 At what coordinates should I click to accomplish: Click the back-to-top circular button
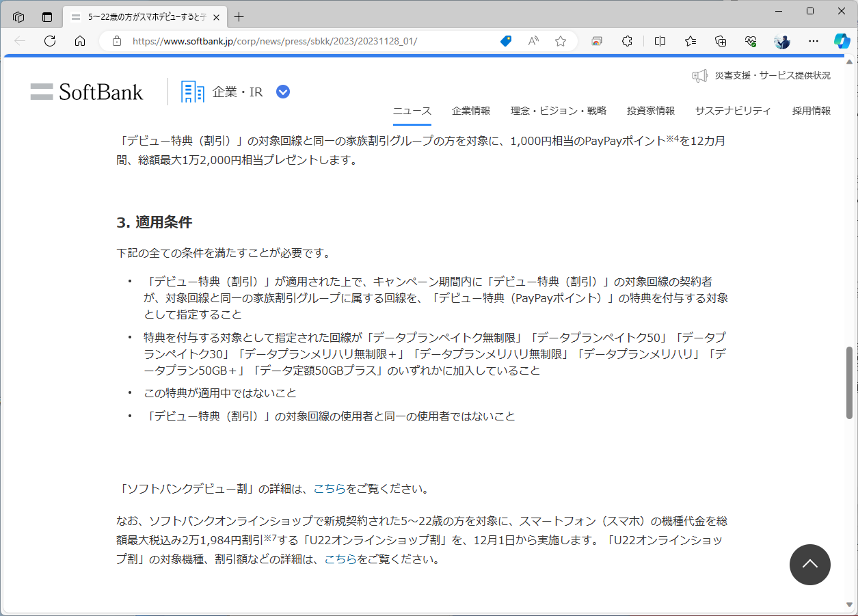coord(809,565)
